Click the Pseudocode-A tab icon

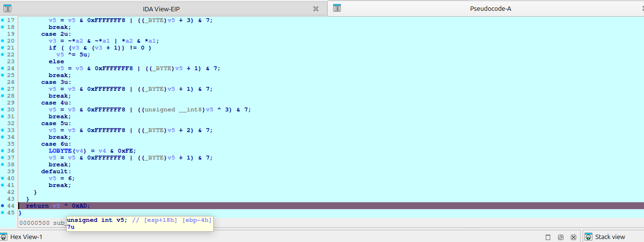(x=336, y=8)
